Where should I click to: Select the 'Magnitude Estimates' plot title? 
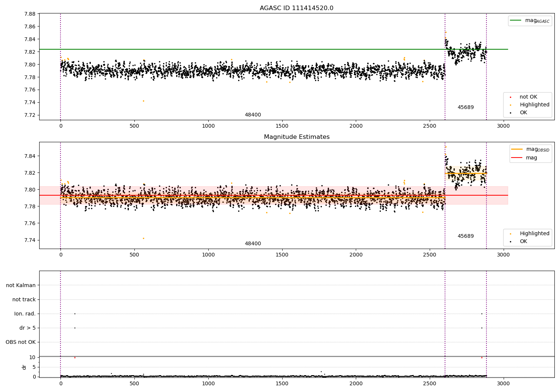coord(296,137)
